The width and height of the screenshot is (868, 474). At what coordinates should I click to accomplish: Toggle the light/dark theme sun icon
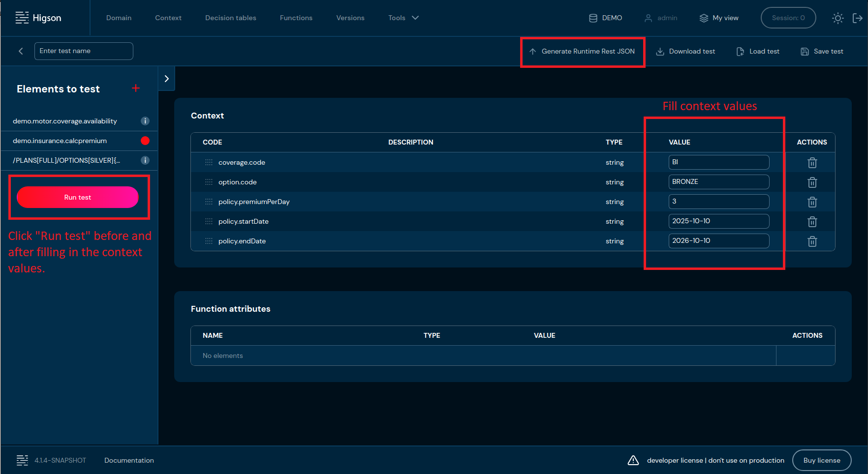pyautogui.click(x=837, y=18)
